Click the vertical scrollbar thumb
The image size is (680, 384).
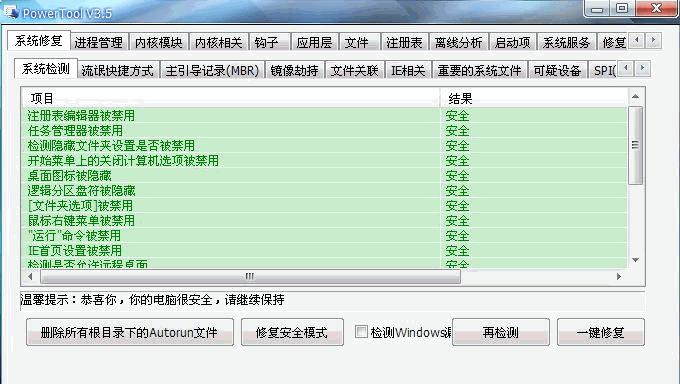click(635, 145)
